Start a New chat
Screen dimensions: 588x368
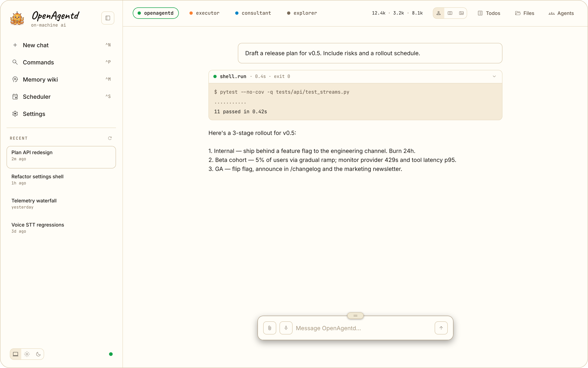click(61, 45)
